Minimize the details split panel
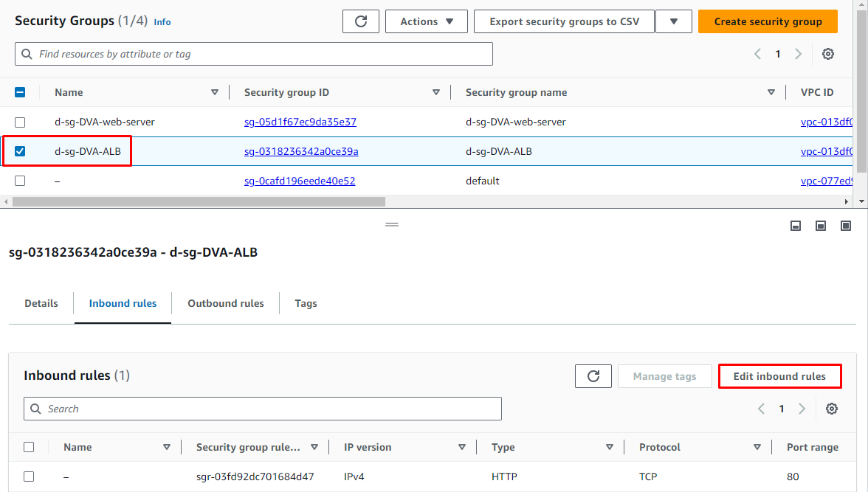 796,226
